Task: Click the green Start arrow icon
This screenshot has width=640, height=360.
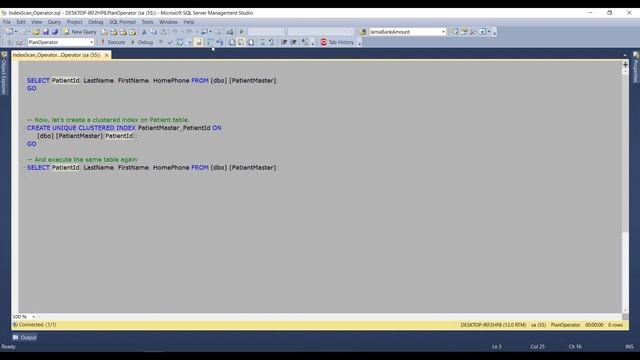Action: 241,32
